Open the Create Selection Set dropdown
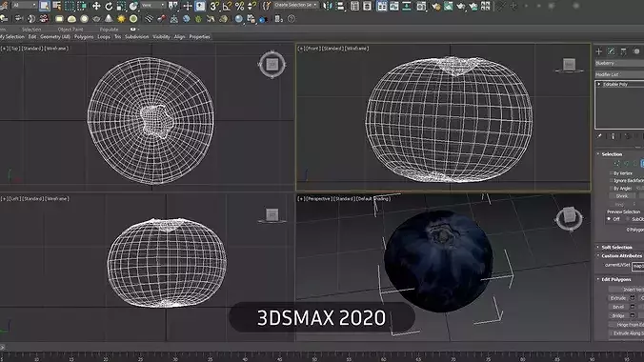 pos(296,5)
